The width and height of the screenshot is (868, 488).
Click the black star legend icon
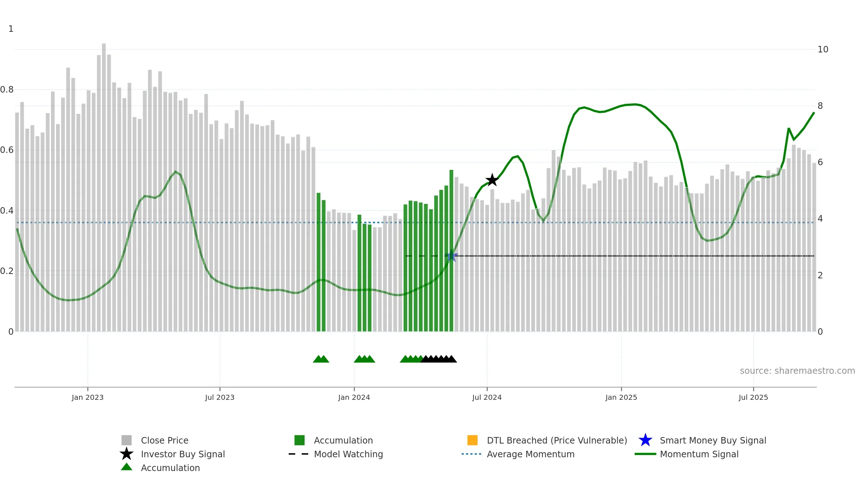point(127,454)
